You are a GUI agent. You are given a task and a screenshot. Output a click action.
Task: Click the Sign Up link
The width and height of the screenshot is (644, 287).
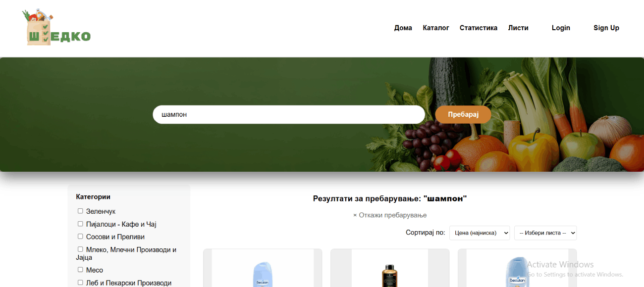pyautogui.click(x=606, y=28)
